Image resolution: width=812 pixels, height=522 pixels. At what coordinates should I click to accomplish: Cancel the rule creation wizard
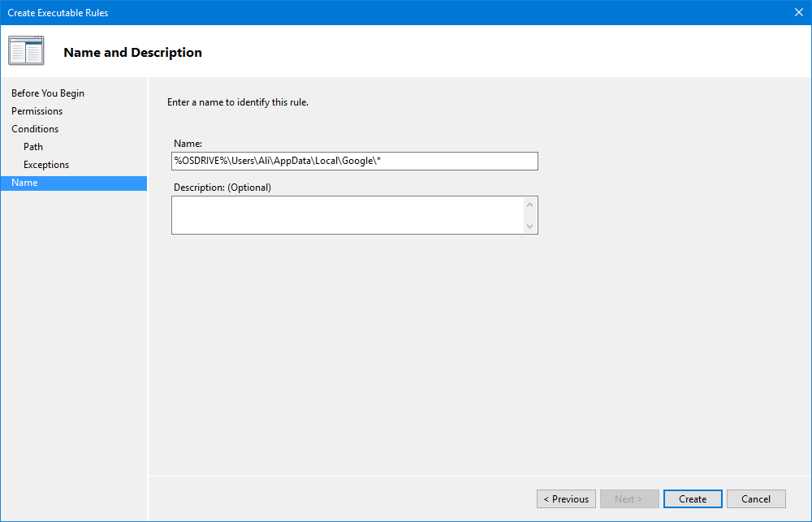point(756,498)
